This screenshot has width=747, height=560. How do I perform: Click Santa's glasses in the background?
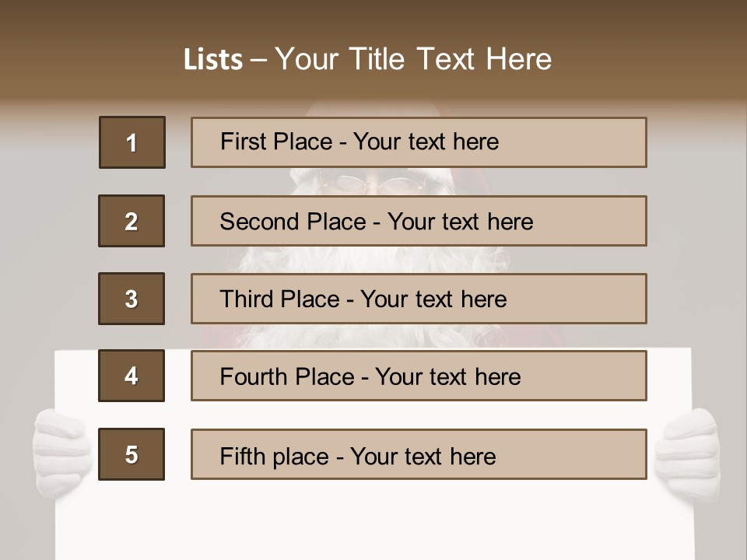coord(372,184)
